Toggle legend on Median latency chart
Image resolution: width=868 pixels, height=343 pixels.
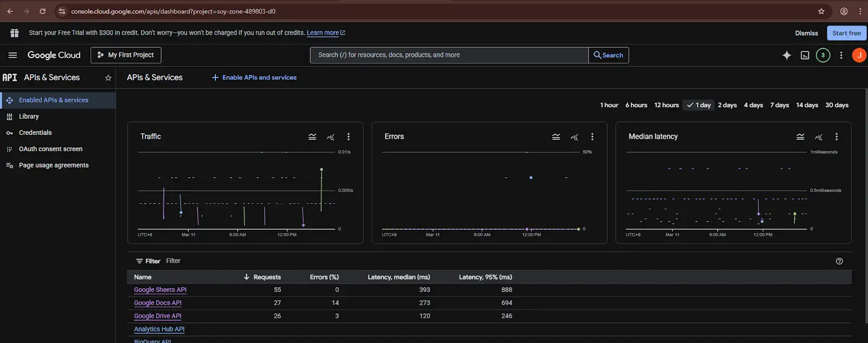click(800, 137)
